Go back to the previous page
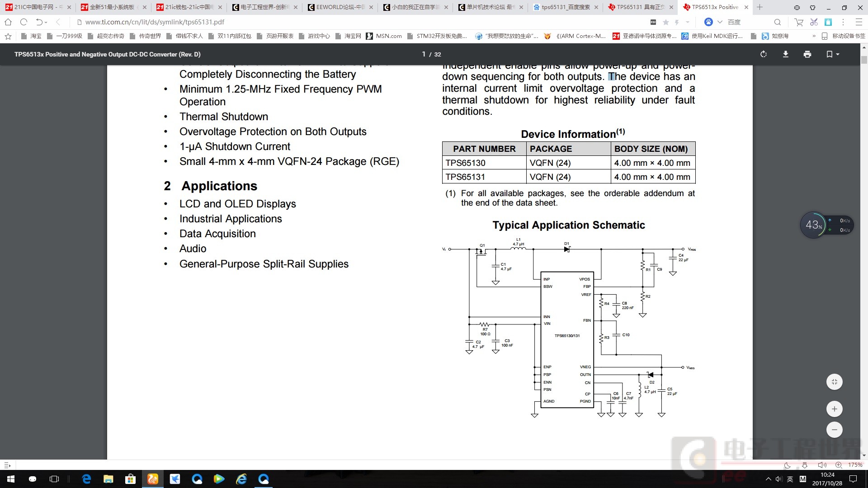 click(x=58, y=22)
